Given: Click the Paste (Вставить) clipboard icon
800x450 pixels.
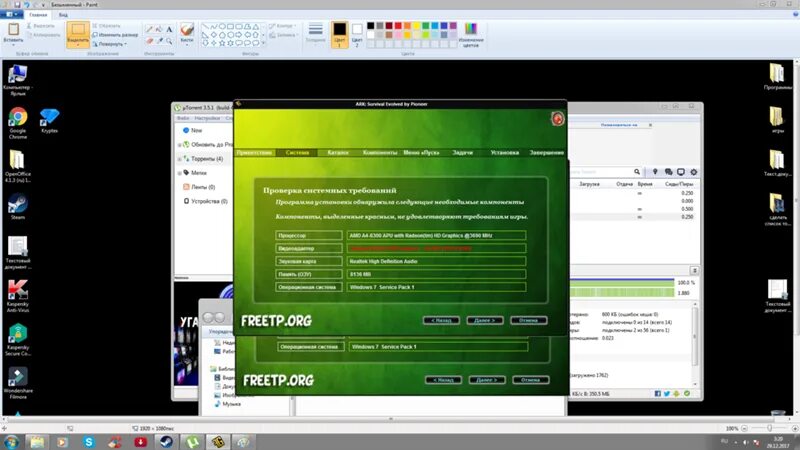Looking at the screenshot, I should coord(13,29).
